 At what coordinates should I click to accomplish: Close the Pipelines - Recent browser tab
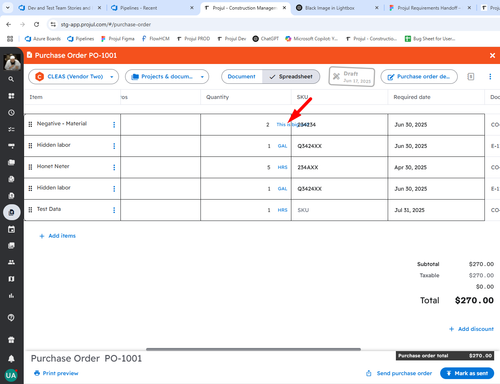192,8
